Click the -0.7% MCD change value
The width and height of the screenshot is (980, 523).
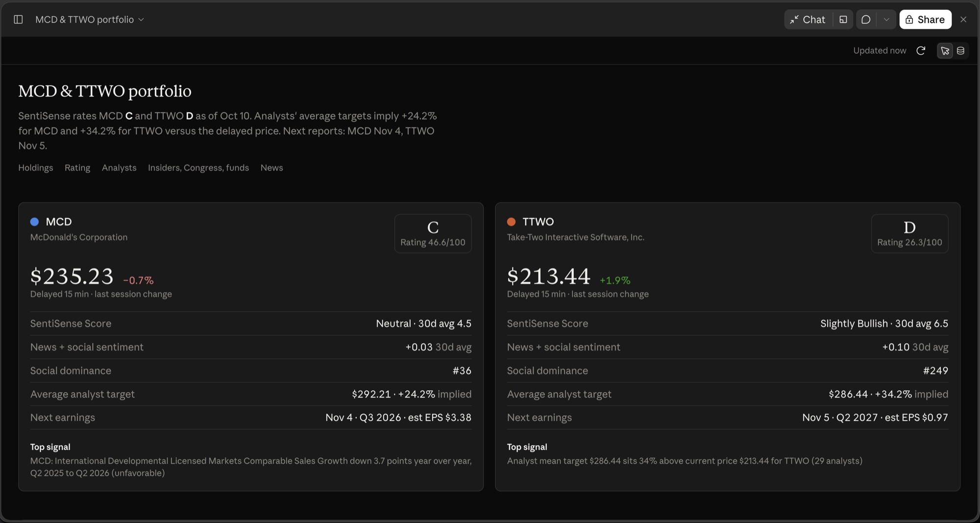[x=138, y=280]
